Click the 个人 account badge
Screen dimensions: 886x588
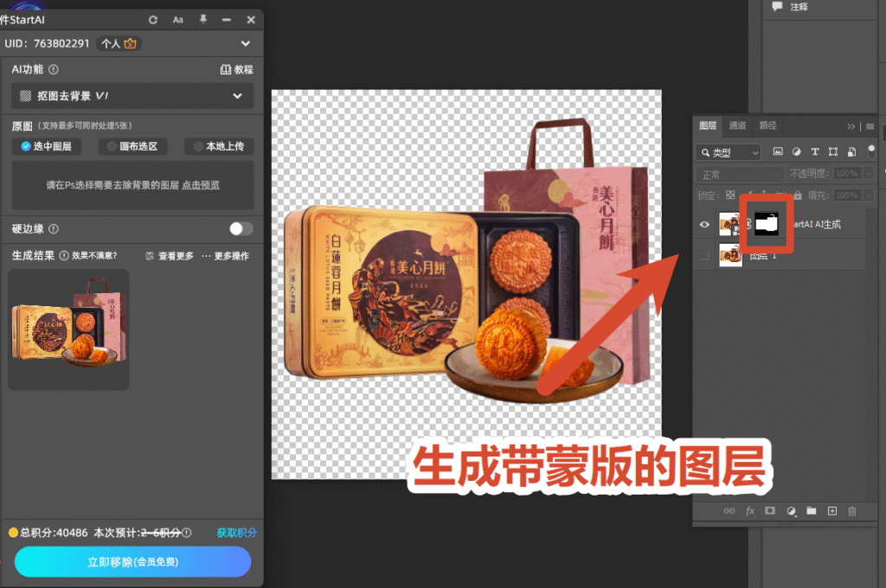119,43
